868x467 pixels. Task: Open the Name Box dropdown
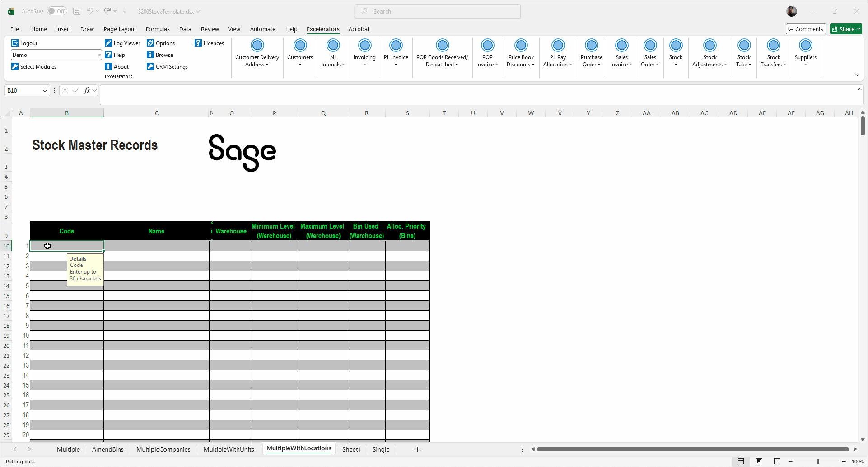click(x=45, y=90)
